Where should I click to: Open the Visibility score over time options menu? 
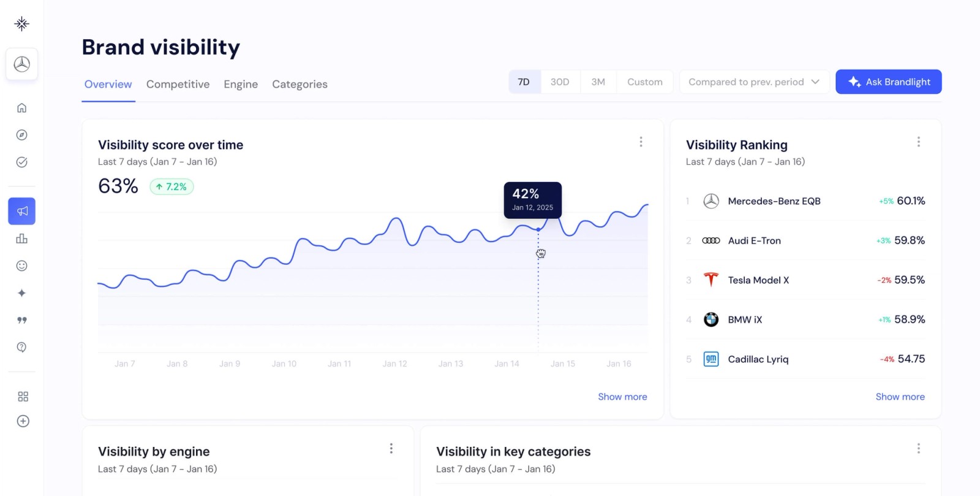click(641, 142)
